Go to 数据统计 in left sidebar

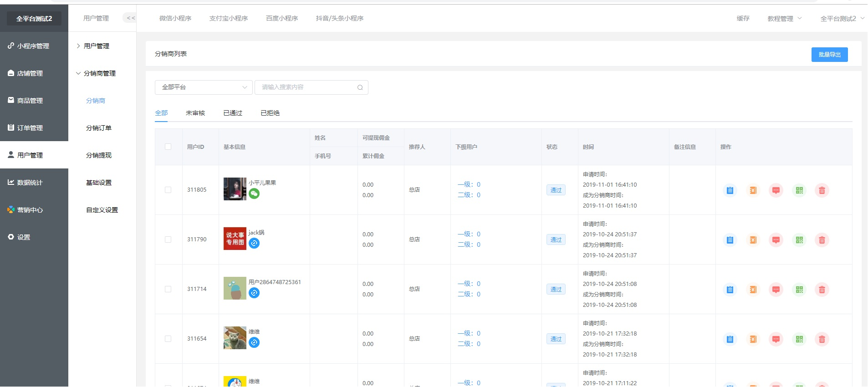(x=34, y=183)
